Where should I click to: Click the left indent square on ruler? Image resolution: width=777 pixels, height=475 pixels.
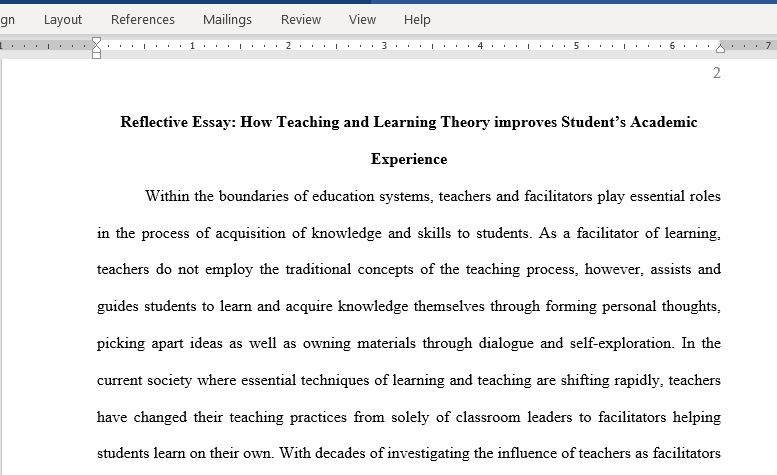(97, 55)
